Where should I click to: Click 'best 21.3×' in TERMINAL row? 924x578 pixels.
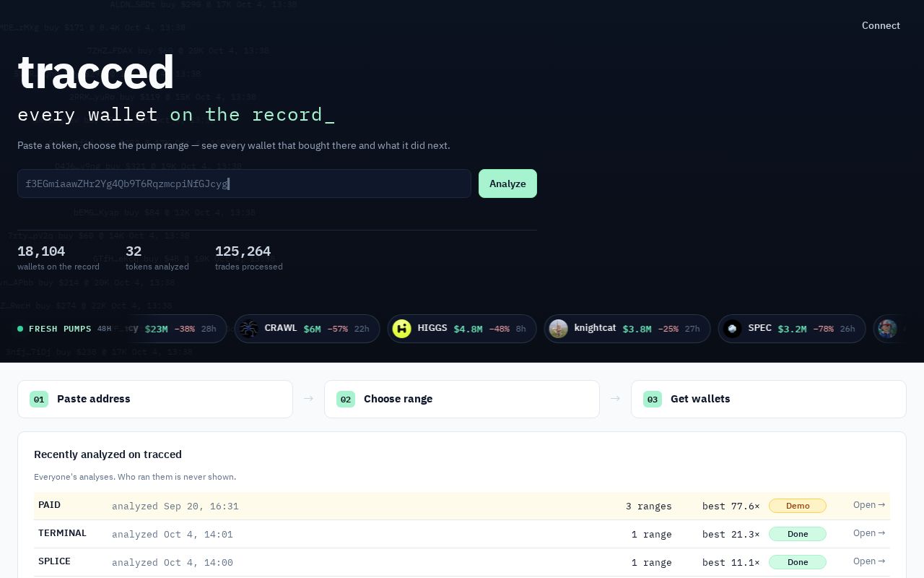[731, 534]
